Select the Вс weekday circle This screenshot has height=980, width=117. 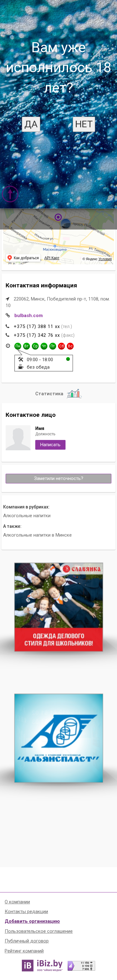pos(70,346)
